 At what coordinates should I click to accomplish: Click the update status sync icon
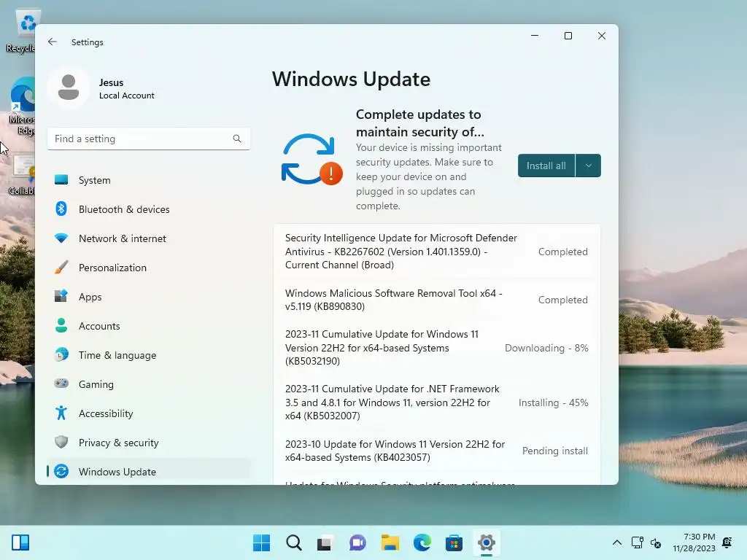pyautogui.click(x=311, y=160)
